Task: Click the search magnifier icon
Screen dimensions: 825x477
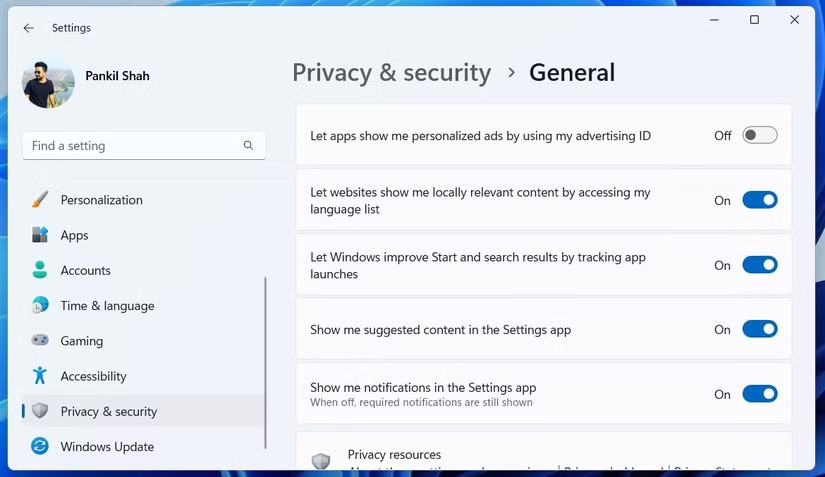Action: click(x=248, y=145)
